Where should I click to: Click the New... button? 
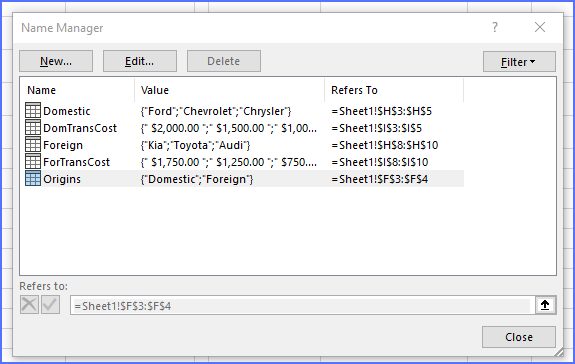click(56, 61)
